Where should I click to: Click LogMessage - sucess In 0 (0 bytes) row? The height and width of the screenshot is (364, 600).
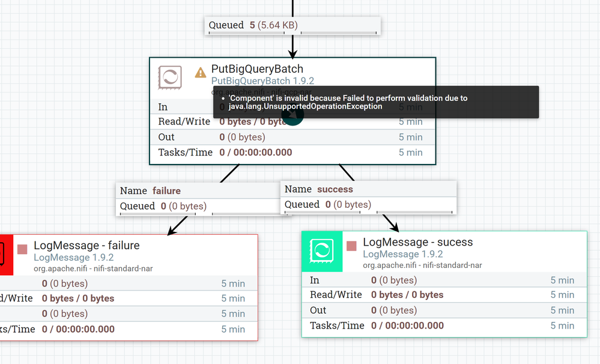(444, 280)
